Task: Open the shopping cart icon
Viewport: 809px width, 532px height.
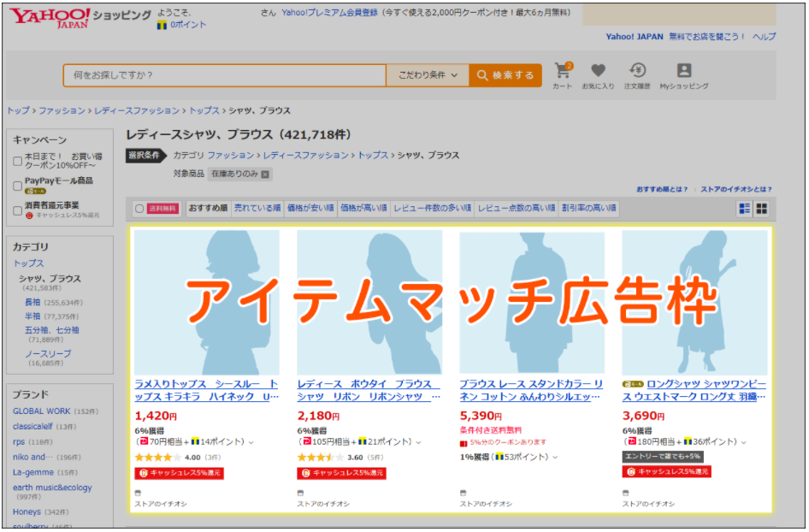Action: click(563, 71)
